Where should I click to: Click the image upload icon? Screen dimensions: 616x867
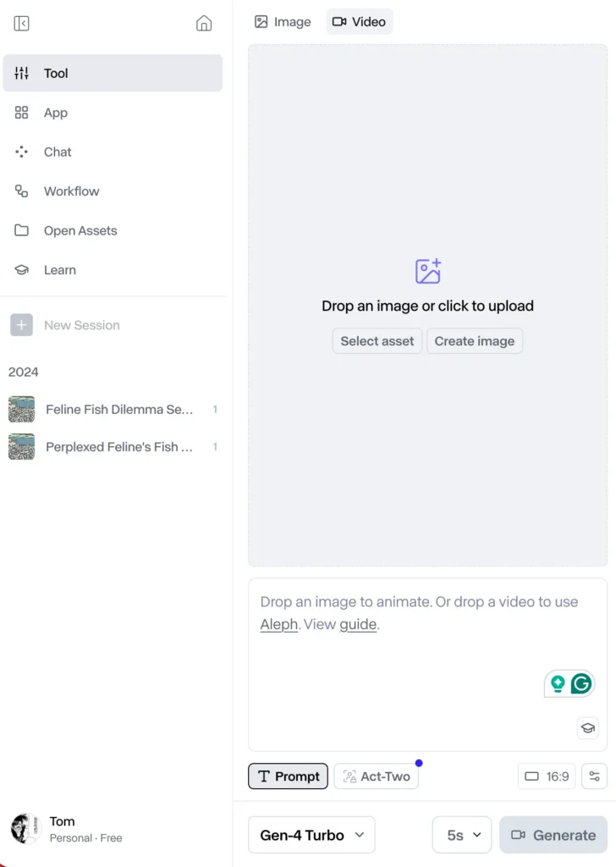coord(428,272)
